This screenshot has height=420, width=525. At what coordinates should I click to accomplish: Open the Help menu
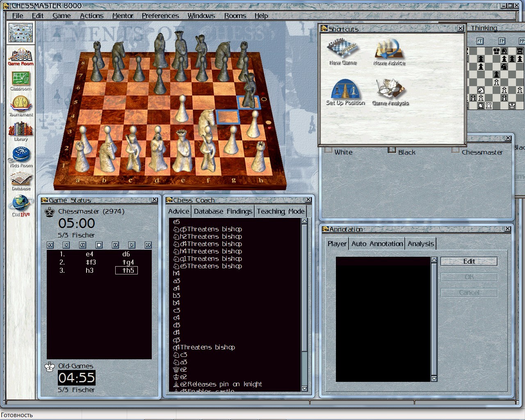(x=261, y=16)
